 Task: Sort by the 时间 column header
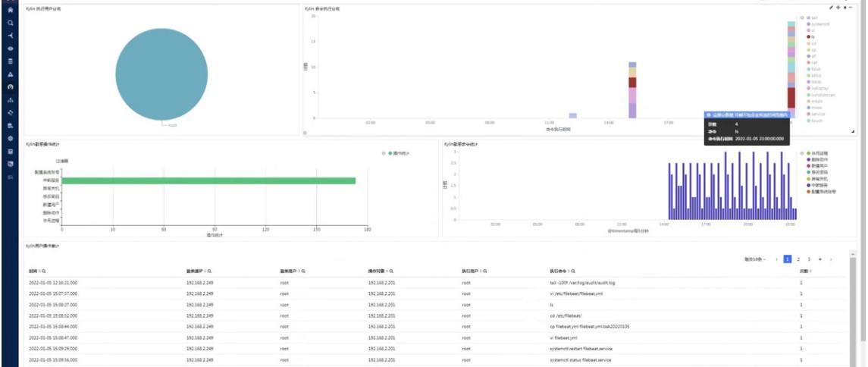click(33, 271)
